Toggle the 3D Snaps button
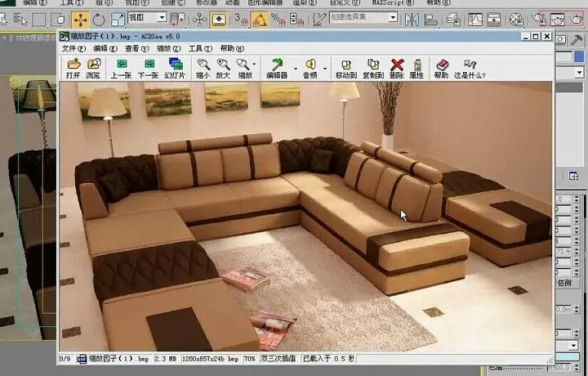The image size is (588, 376). tap(241, 20)
